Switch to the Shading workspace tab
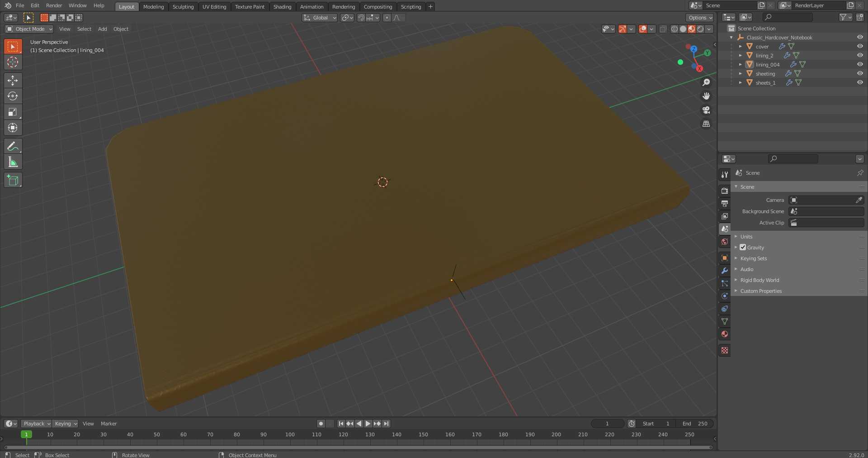The height and width of the screenshot is (458, 868). click(282, 7)
